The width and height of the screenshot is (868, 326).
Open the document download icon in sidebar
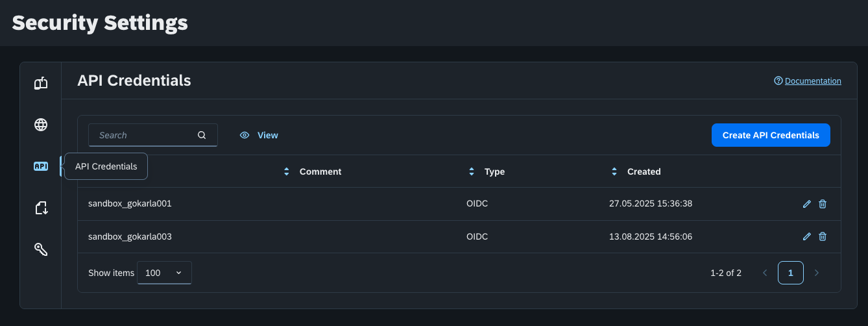41,208
